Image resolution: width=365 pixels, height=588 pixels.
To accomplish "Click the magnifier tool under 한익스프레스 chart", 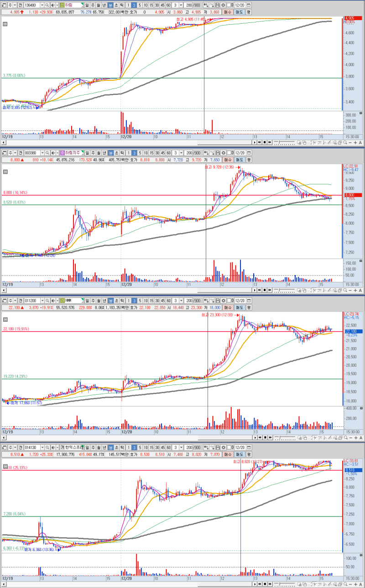I will coord(345,585).
